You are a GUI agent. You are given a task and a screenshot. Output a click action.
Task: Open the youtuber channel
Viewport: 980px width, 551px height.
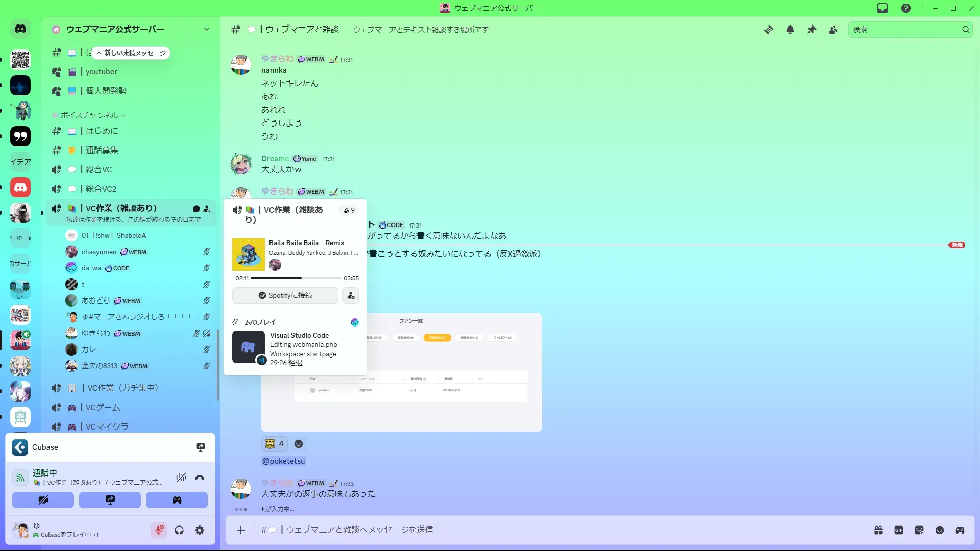[x=101, y=72]
